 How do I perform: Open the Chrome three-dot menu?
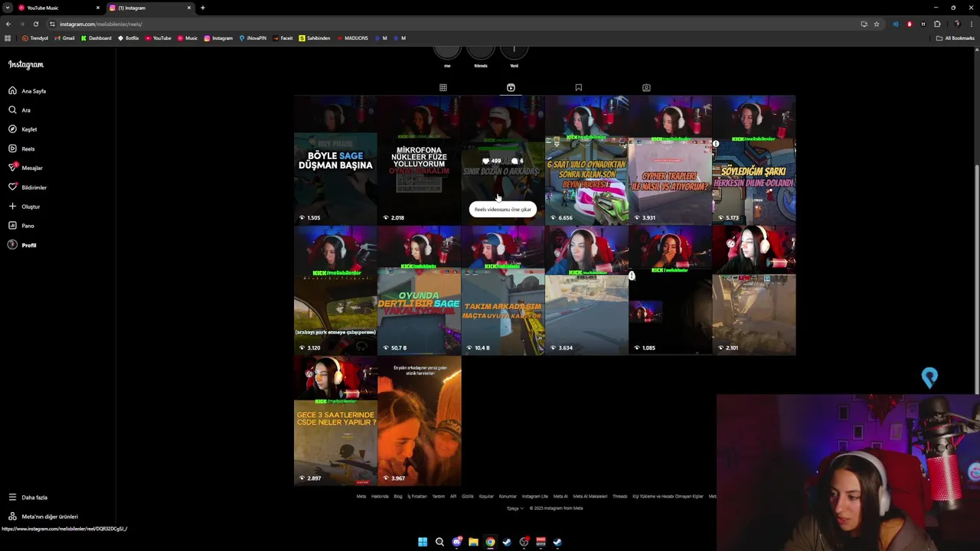tap(970, 24)
